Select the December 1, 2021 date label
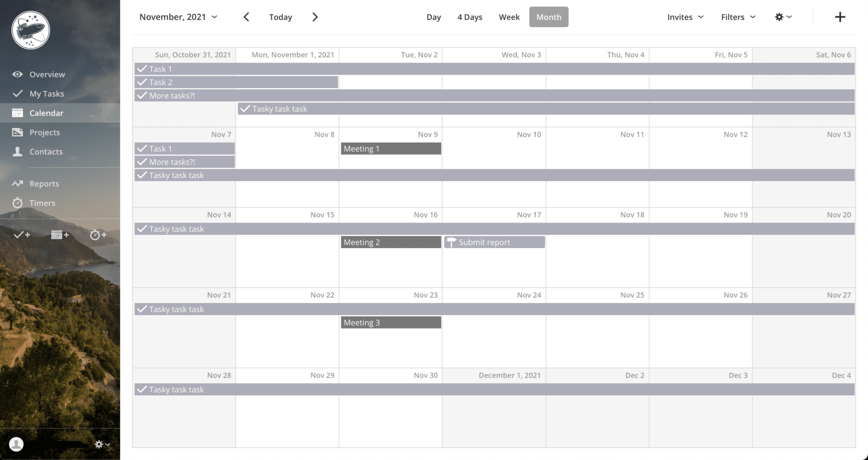 (509, 375)
